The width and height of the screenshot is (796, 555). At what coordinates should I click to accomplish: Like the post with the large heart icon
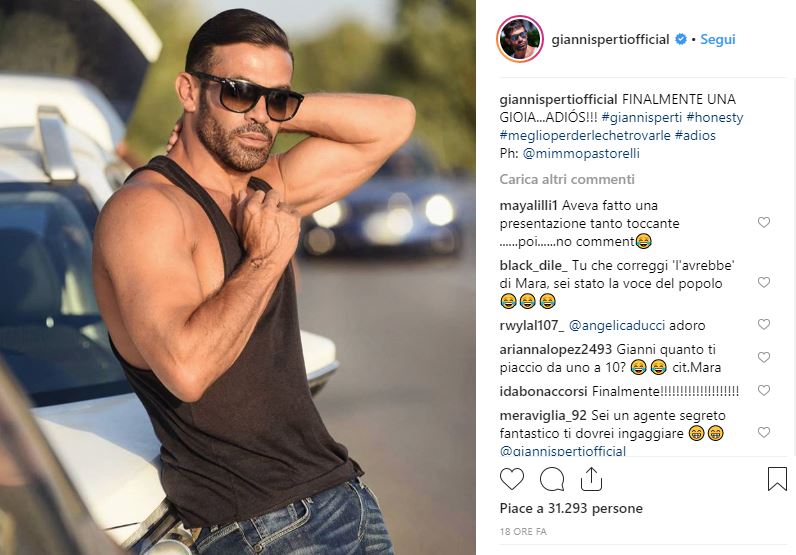tap(512, 479)
